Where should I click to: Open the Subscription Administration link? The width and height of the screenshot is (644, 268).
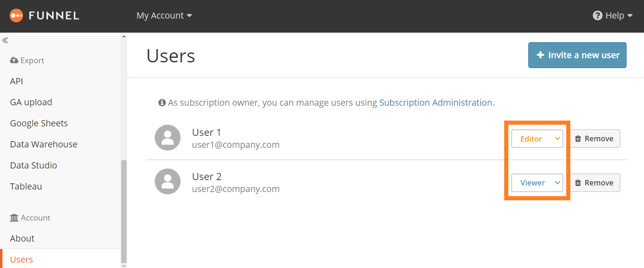437,102
